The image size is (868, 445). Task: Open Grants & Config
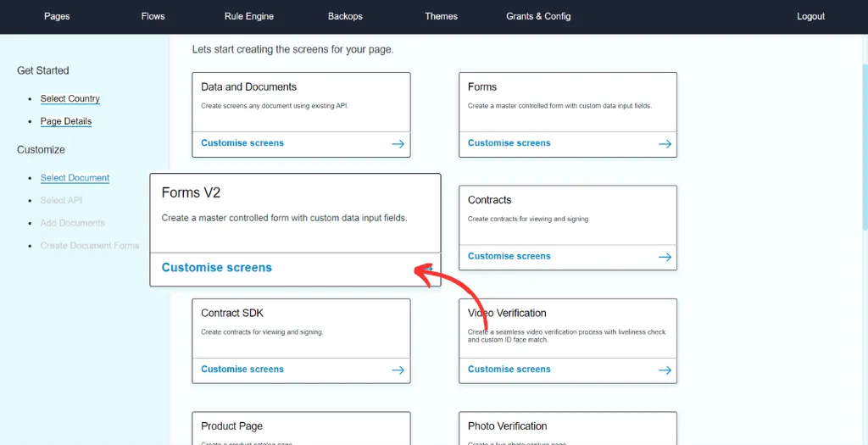538,16
